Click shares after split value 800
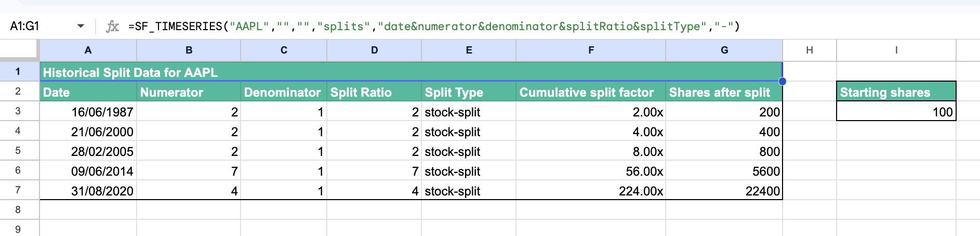The width and height of the screenshot is (980, 236). coord(724,151)
